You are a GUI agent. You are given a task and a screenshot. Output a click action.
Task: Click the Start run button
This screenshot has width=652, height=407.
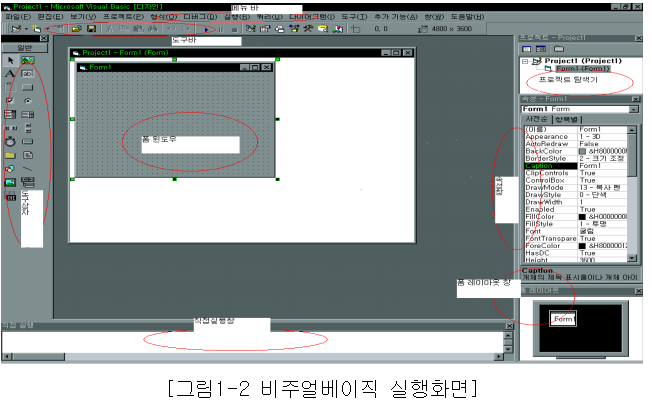point(207,30)
